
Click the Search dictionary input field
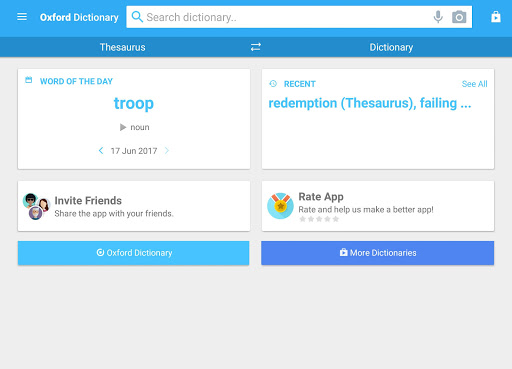(287, 17)
